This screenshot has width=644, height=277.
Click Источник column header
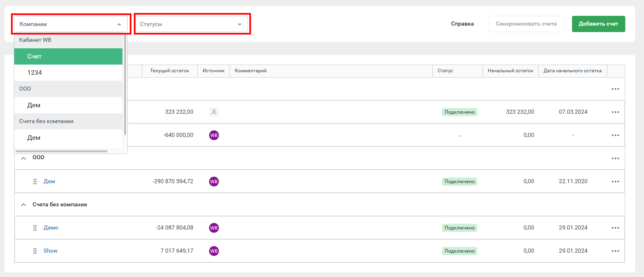click(x=214, y=71)
